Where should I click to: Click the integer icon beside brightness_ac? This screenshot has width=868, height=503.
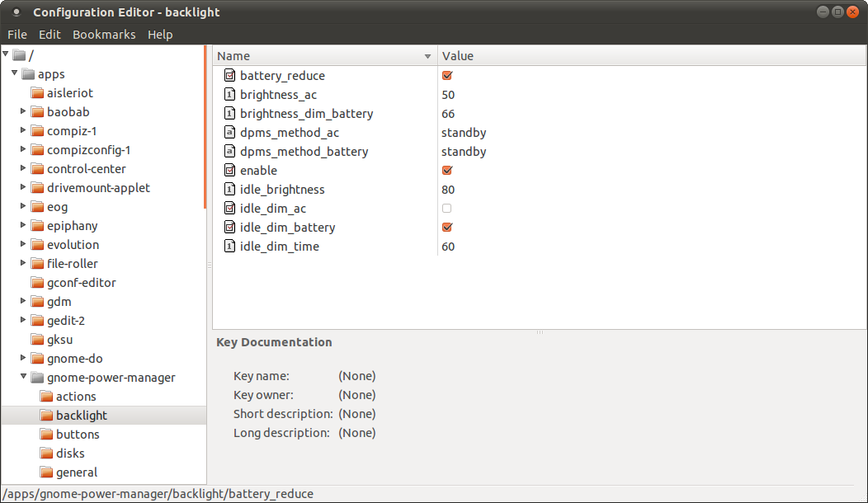pyautogui.click(x=230, y=95)
